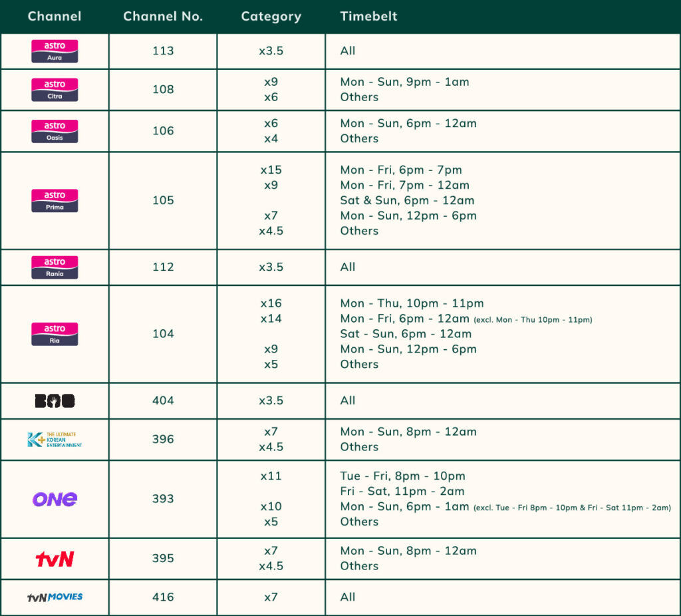This screenshot has width=681, height=616.
Task: Select channel number 108
Action: pyautogui.click(x=163, y=90)
